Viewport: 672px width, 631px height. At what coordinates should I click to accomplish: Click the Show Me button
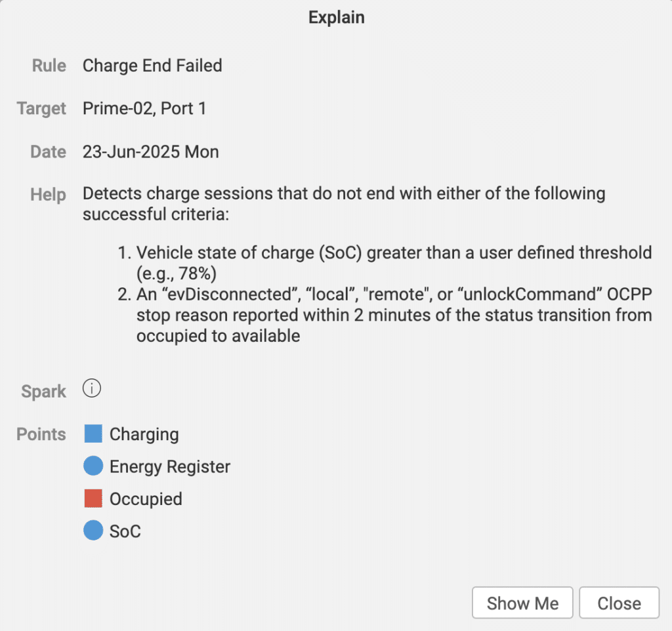[522, 603]
